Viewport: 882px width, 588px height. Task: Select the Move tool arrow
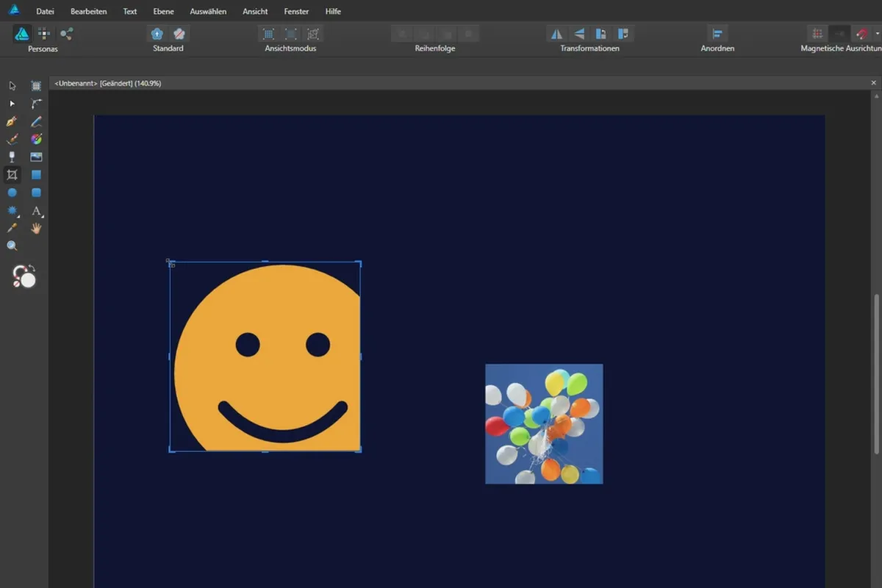[12, 86]
